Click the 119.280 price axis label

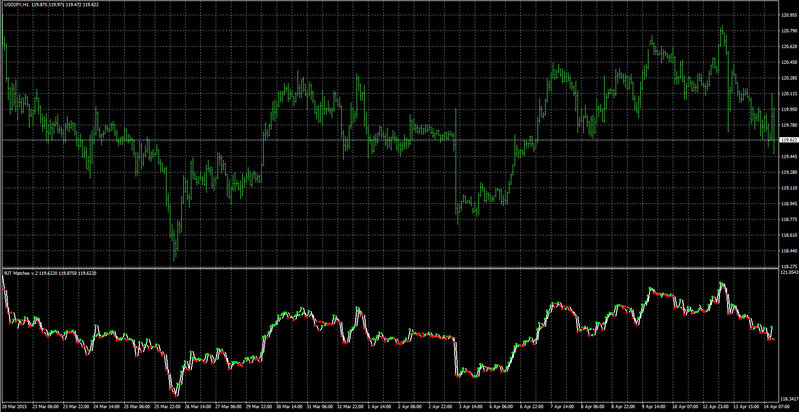click(788, 172)
